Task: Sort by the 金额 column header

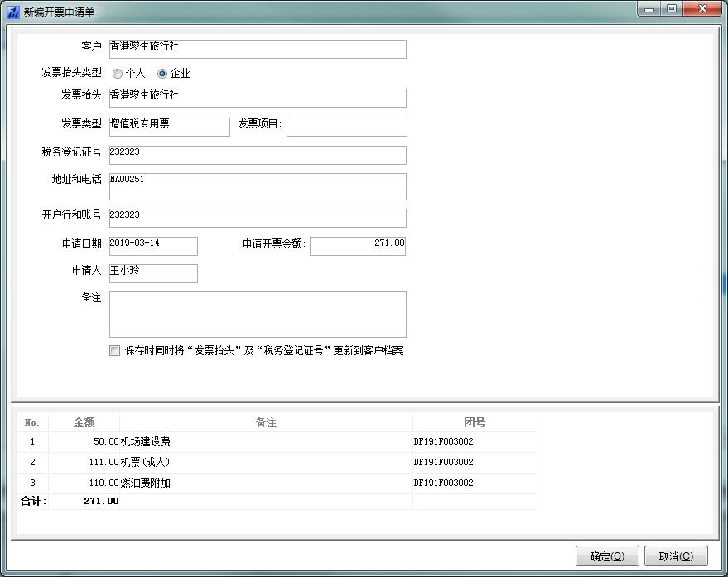Action: click(84, 422)
